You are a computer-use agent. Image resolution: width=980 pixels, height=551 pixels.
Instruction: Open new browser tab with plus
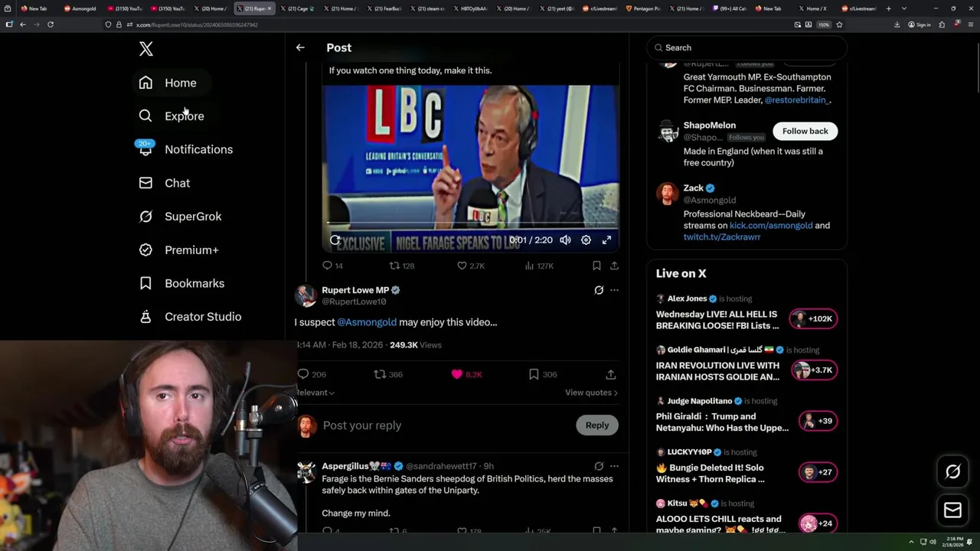pyautogui.click(x=889, y=8)
